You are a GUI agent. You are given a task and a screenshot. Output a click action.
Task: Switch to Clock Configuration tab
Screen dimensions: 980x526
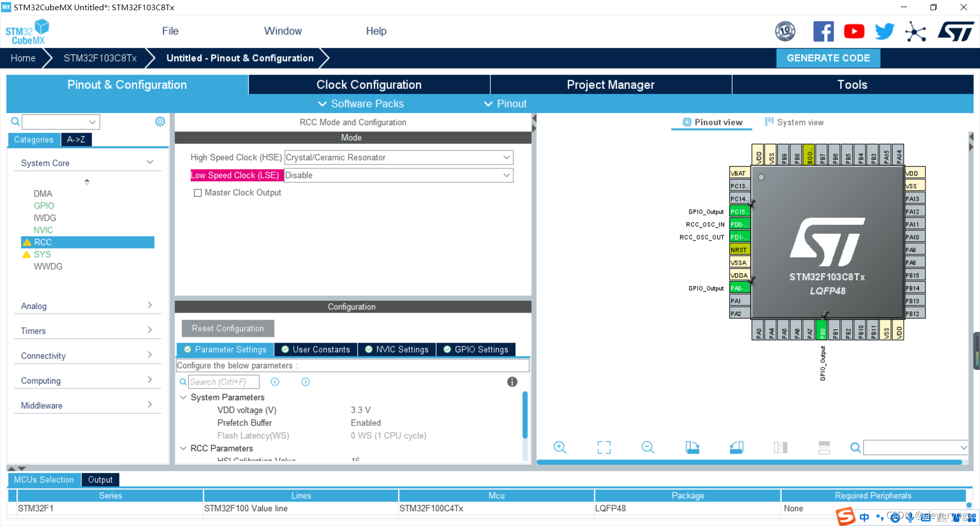tap(369, 85)
